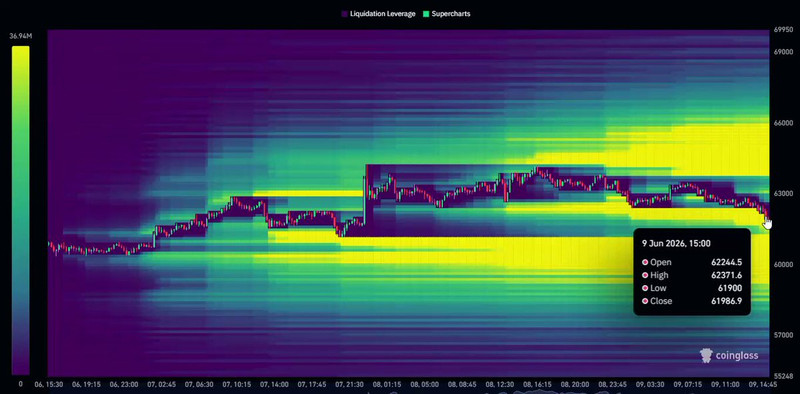This screenshot has width=800, height=394.
Task: Click the 08, 12:30 time axis label
Action: pos(499,384)
